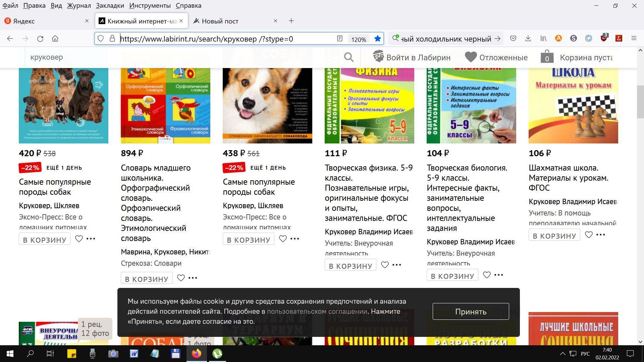Screen dimensions: 644x362
Task: Switch to the Новый пост tab
Action: (x=220, y=21)
